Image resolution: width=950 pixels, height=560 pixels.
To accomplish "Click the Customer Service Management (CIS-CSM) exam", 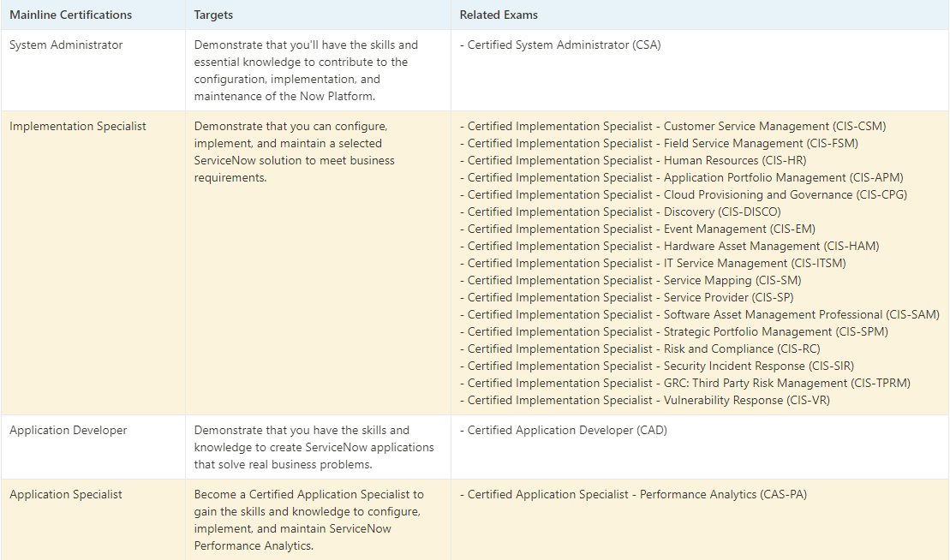I will coord(673,126).
